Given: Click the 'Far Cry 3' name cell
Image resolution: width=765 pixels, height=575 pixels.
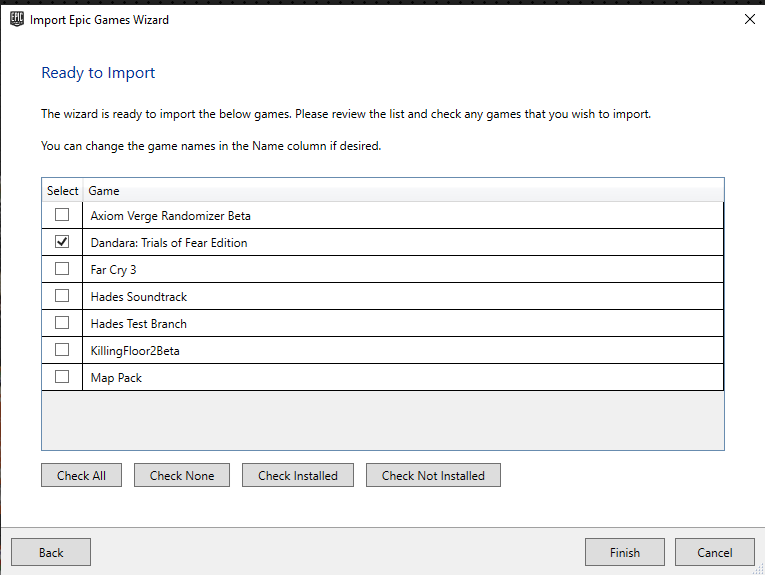Looking at the screenshot, I should click(x=403, y=269).
